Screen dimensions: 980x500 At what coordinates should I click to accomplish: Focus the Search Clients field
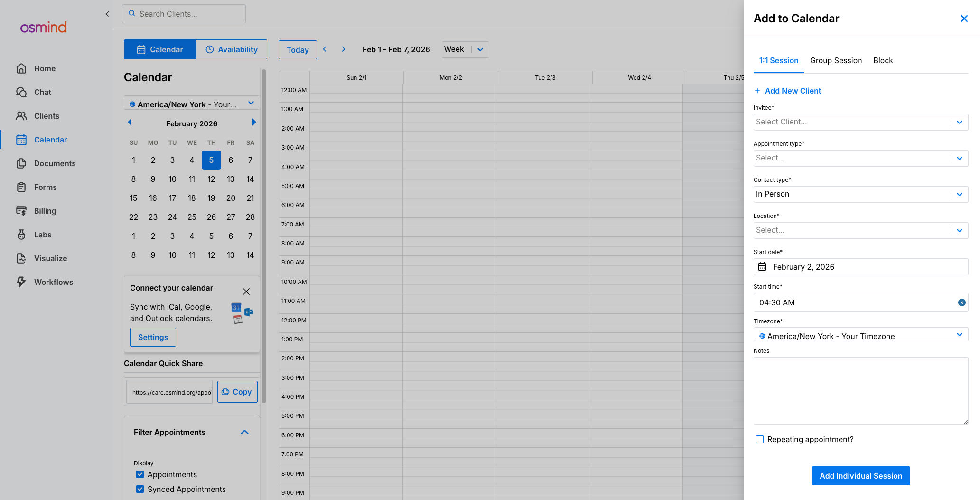coord(184,14)
